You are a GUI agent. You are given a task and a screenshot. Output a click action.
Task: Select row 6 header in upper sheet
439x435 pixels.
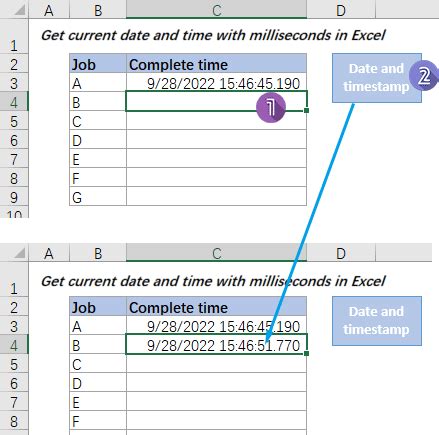click(14, 139)
